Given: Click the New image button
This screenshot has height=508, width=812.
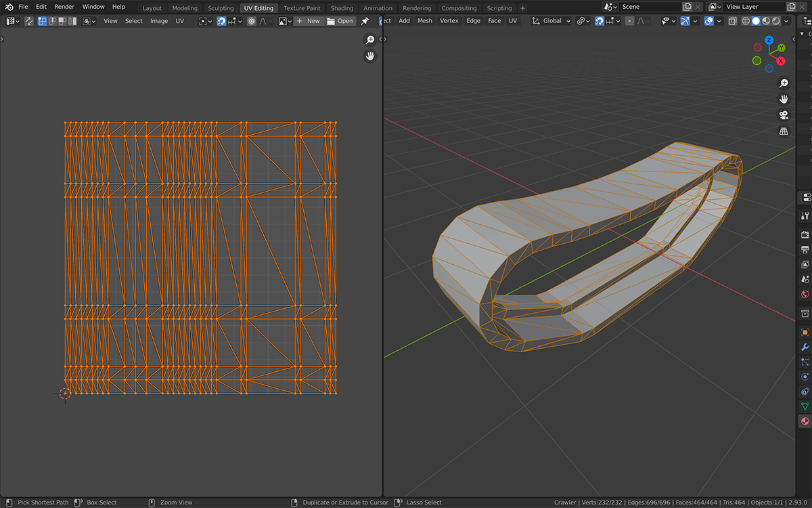Looking at the screenshot, I should (309, 21).
